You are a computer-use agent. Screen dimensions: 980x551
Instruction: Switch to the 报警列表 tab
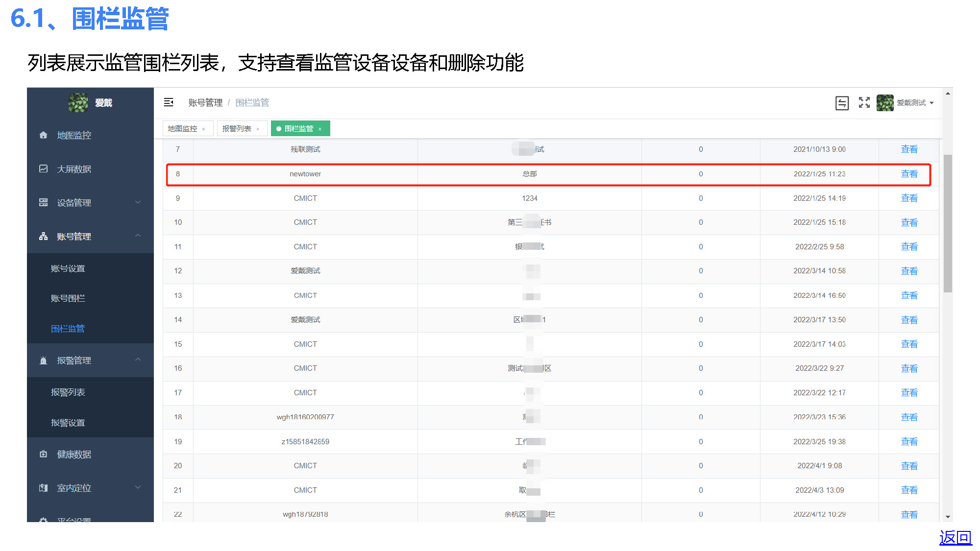pyautogui.click(x=242, y=128)
